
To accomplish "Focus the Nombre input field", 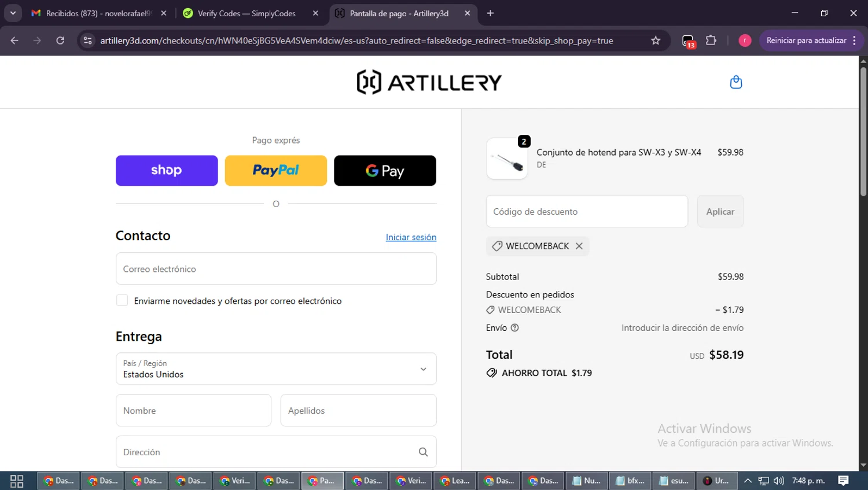I will 193,410.
